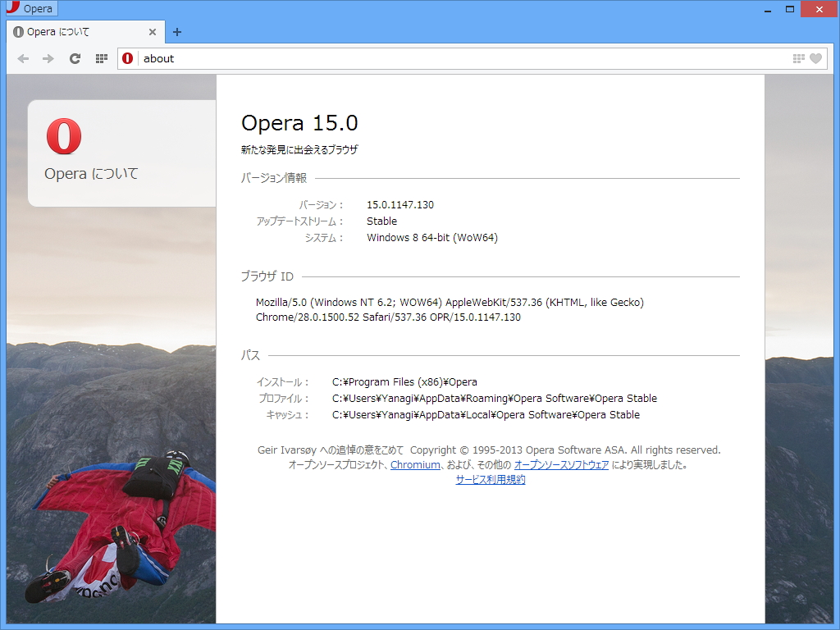The image size is (840, 630).
Task: Click the grid icon inside the address bar
Action: click(x=798, y=58)
